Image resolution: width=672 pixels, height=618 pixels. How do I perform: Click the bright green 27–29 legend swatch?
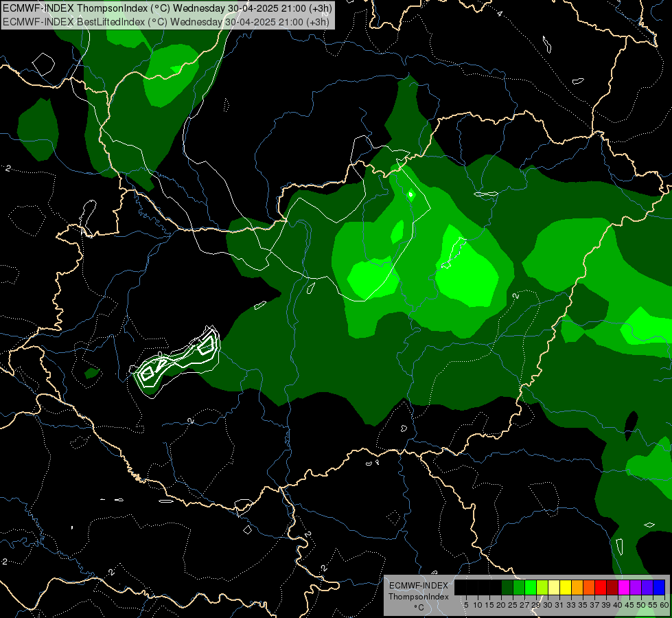pyautogui.click(x=531, y=587)
